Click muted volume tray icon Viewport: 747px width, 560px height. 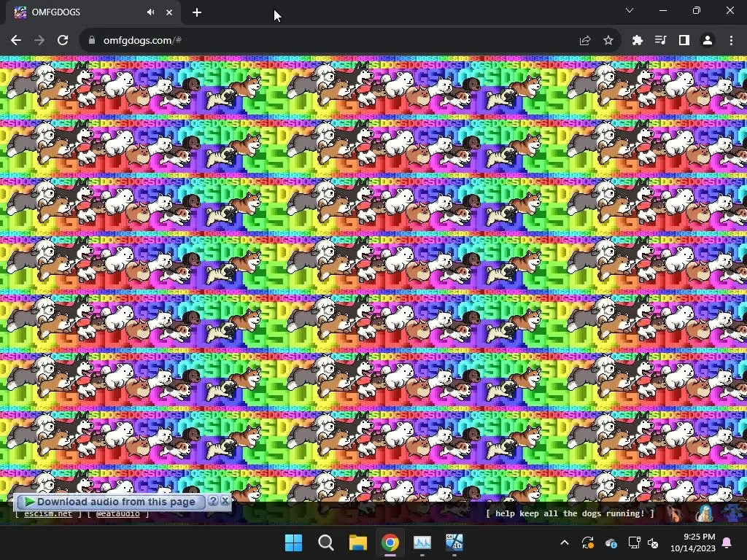653,542
